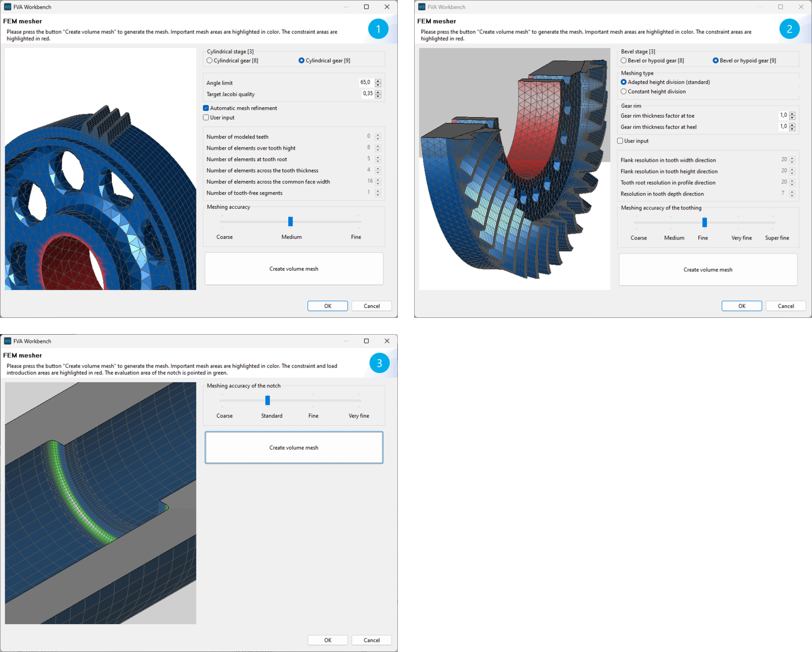This screenshot has height=652, width=812.
Task: Enable "User input" in the cylindrical stage dialog
Action: pos(206,117)
